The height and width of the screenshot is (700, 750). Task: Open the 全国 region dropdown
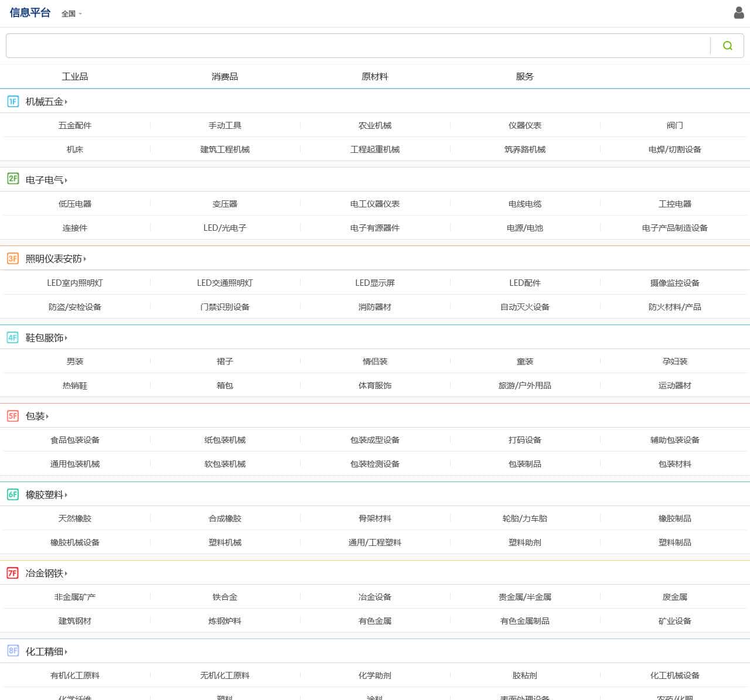click(71, 13)
